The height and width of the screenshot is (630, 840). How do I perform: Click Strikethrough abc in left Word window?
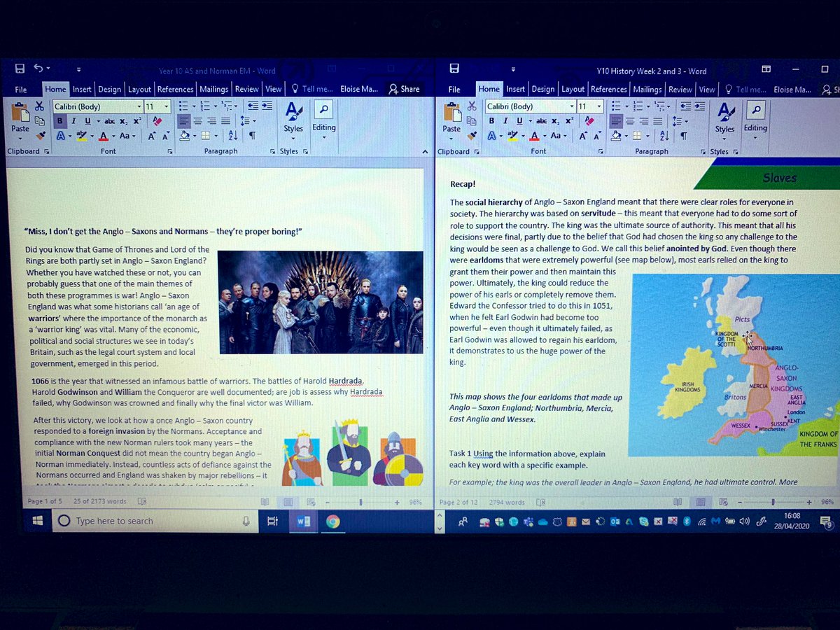click(x=109, y=120)
